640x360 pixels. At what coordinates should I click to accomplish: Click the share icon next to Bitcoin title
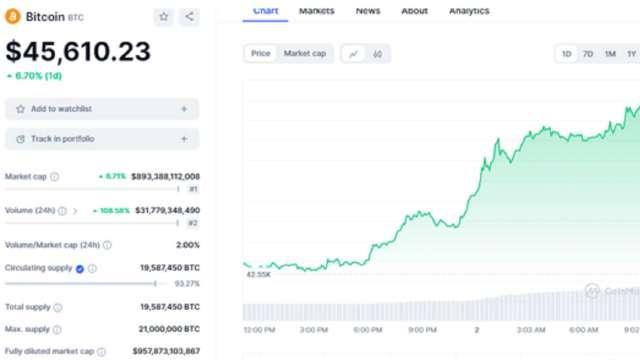click(189, 17)
